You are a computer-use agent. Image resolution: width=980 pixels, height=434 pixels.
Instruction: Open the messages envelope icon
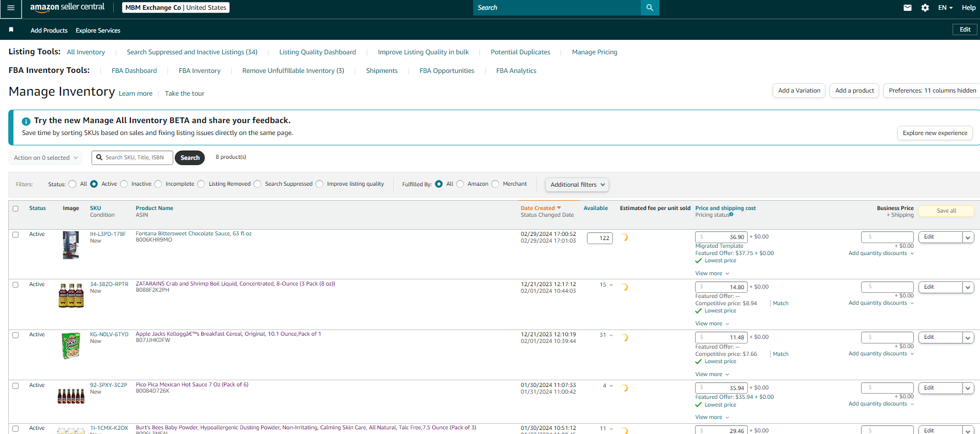[x=908, y=8]
